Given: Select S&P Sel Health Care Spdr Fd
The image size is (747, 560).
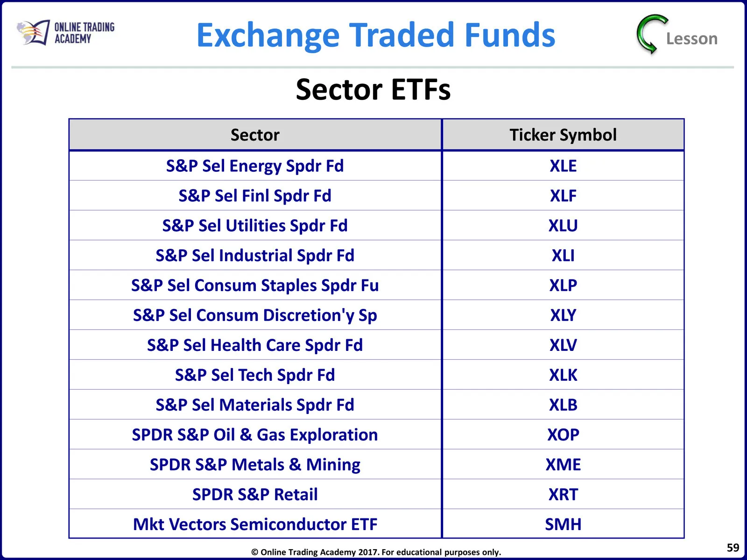Looking at the screenshot, I should click(x=255, y=345).
